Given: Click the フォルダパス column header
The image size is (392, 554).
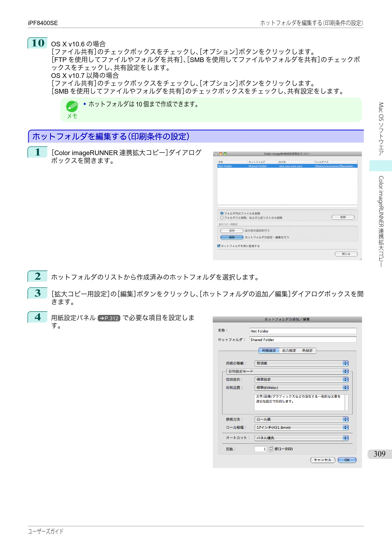Looking at the screenshot, I should [x=336, y=162].
